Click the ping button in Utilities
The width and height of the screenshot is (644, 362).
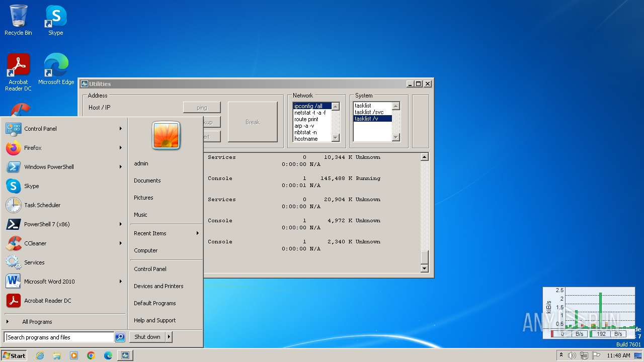pos(202,108)
